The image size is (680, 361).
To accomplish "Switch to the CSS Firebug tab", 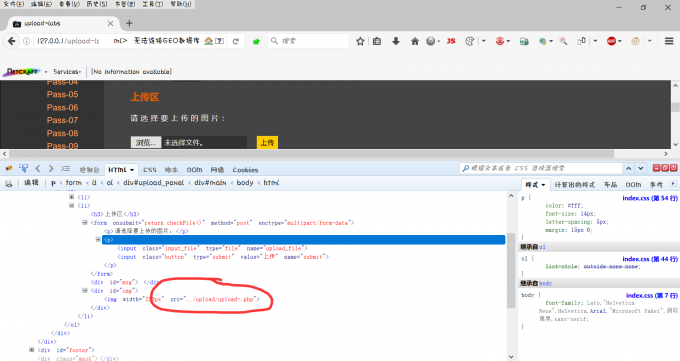I will pos(150,170).
